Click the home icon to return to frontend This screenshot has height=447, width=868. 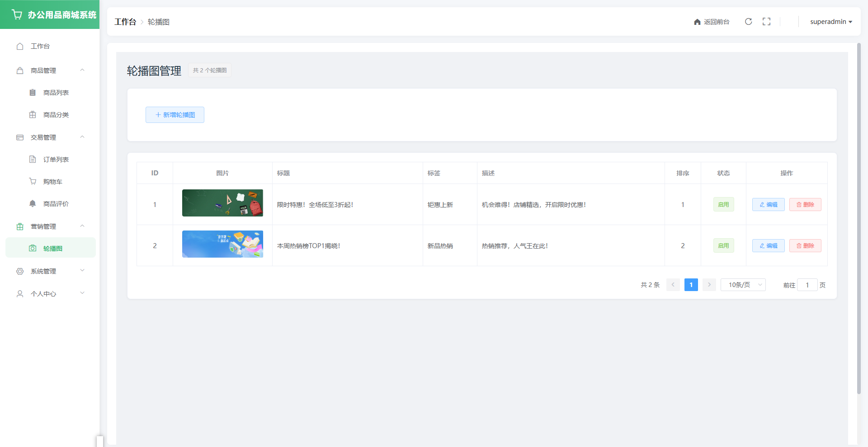coord(697,22)
